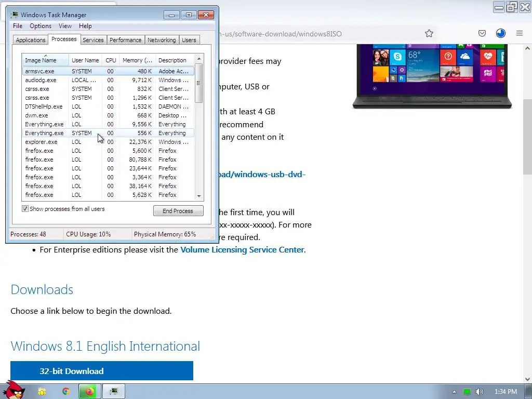
Task: Click the Angry Birds start button
Action: click(14, 390)
